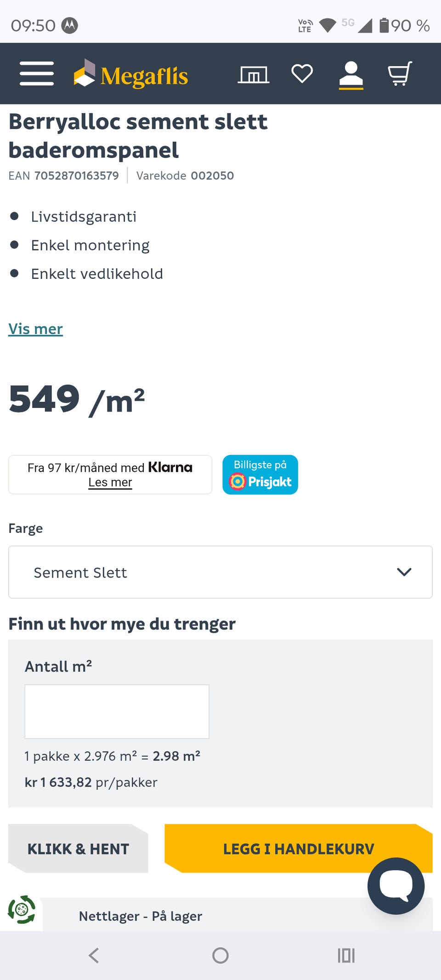The width and height of the screenshot is (441, 980).
Task: Click LEGG I HANDLEKURV button
Action: 299,848
